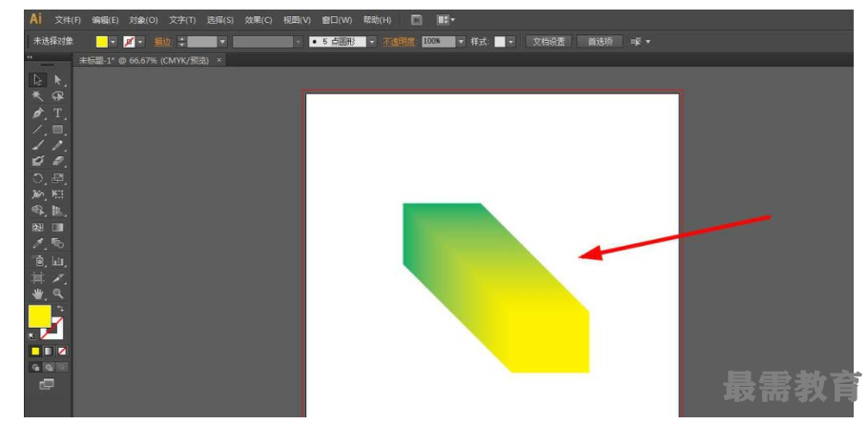Click the Change Screen Mode icon

tap(47, 384)
